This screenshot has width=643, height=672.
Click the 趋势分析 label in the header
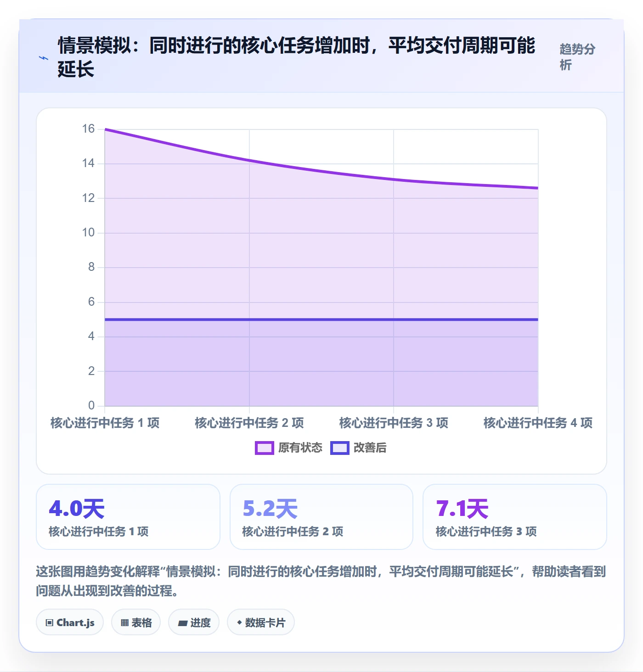(577, 57)
